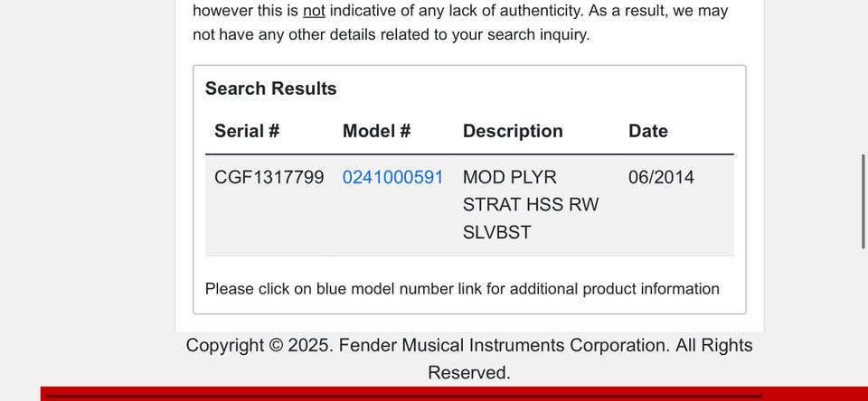Select the Description column header
868x401 pixels.
tap(513, 131)
